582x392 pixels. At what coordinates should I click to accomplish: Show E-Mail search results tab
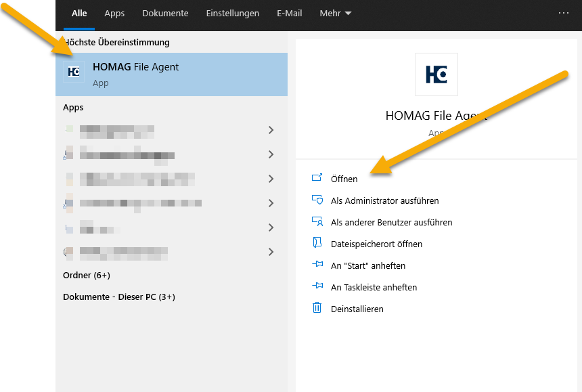click(289, 14)
